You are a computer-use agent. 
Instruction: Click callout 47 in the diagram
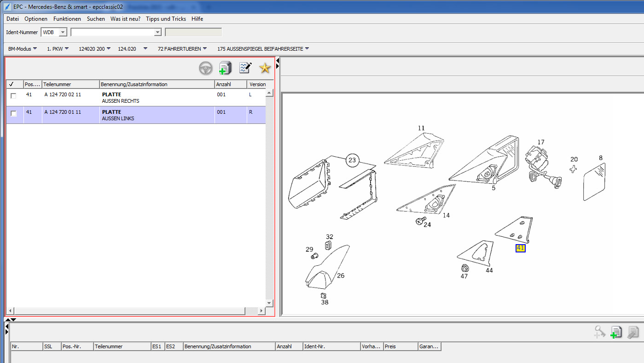coord(464,276)
